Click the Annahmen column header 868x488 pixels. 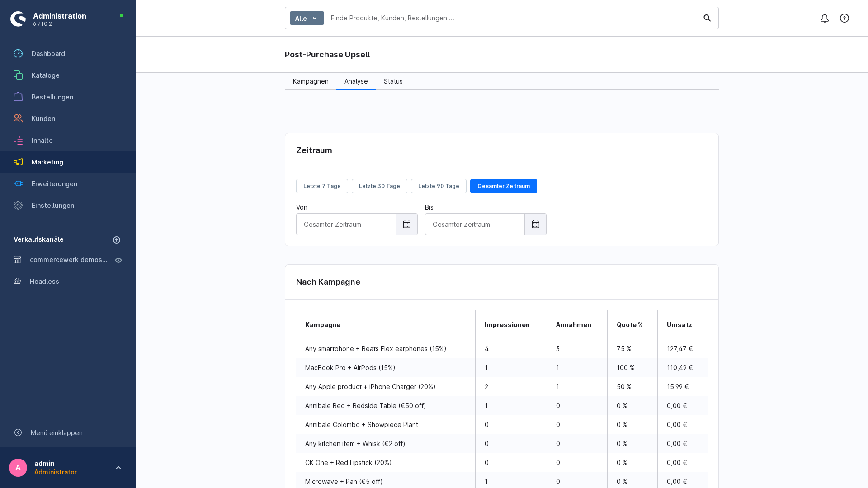click(577, 325)
